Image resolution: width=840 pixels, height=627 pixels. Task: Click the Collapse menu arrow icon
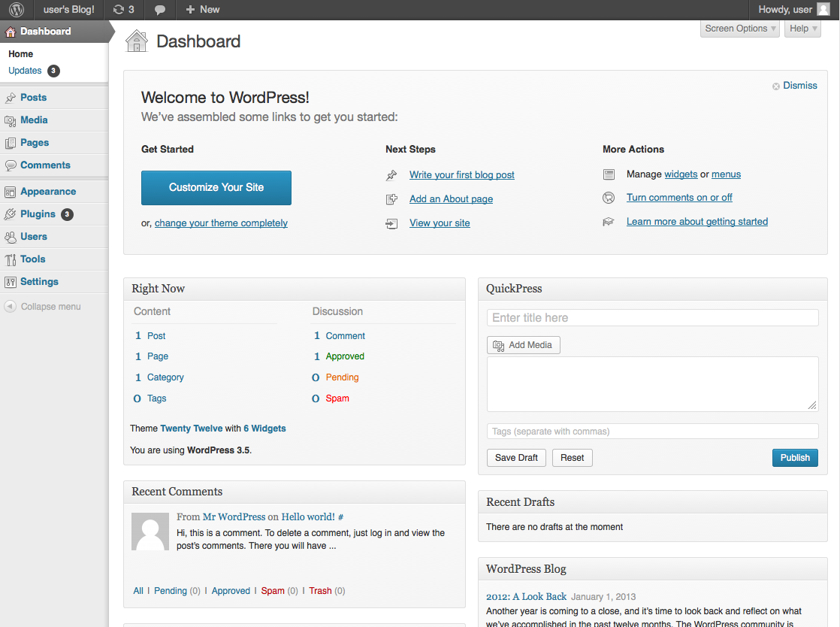[x=10, y=307]
